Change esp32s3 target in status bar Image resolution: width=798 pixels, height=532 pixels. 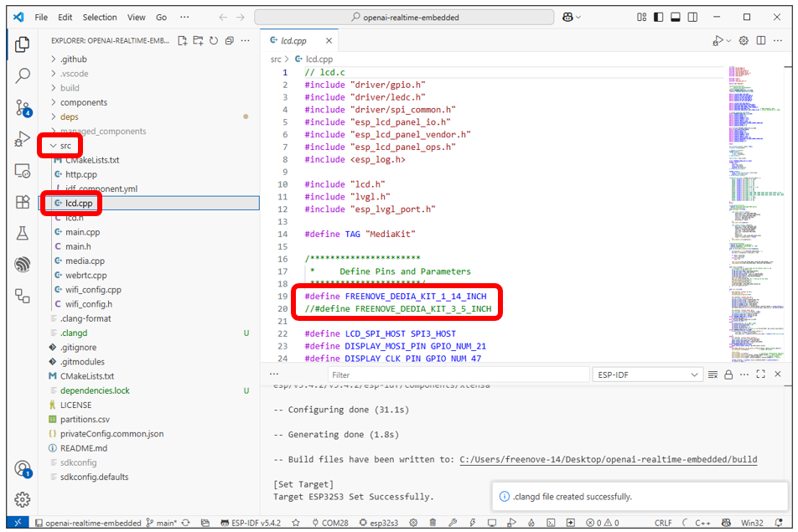coord(379,523)
